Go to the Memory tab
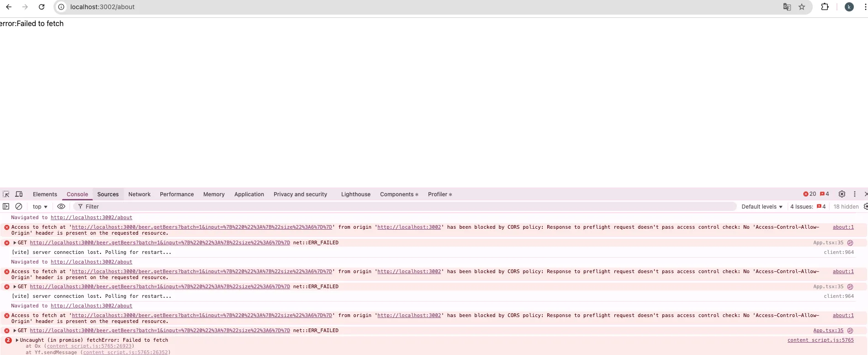Viewport: 868px width, 355px height. [214, 194]
